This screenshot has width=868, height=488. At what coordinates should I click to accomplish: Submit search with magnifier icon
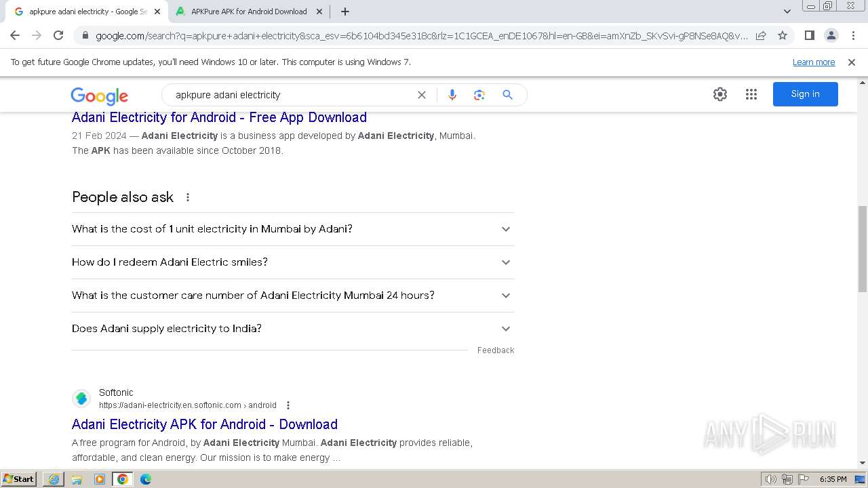[507, 95]
